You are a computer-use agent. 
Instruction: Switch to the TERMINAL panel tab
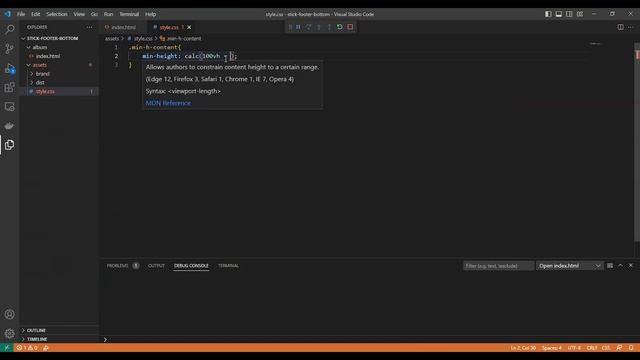[228, 266]
